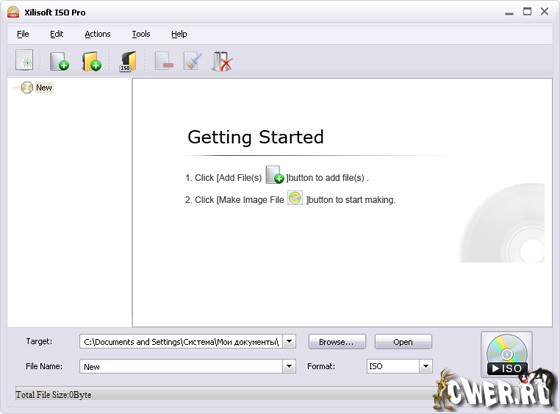
Task: Expand the File Name dropdown arrow
Action: [x=289, y=366]
